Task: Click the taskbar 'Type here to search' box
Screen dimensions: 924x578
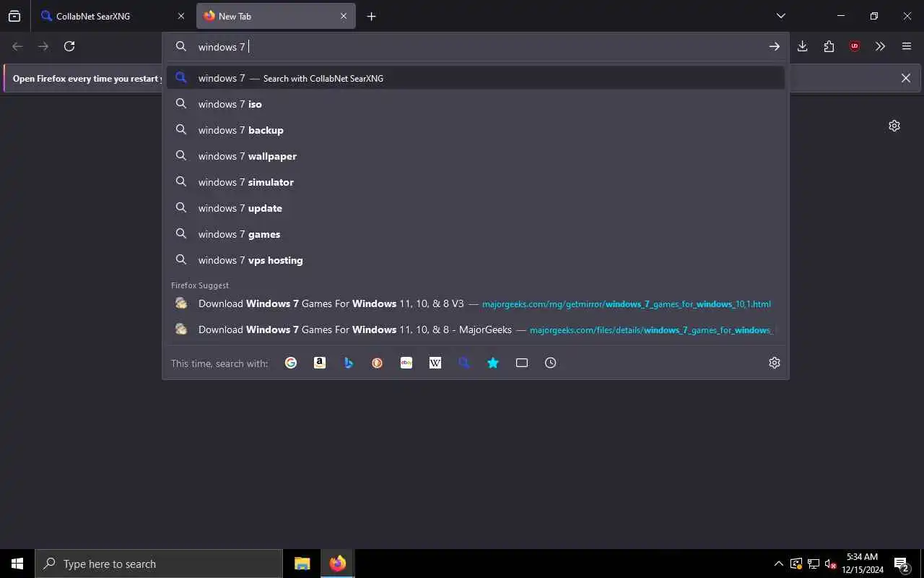Action: point(159,564)
